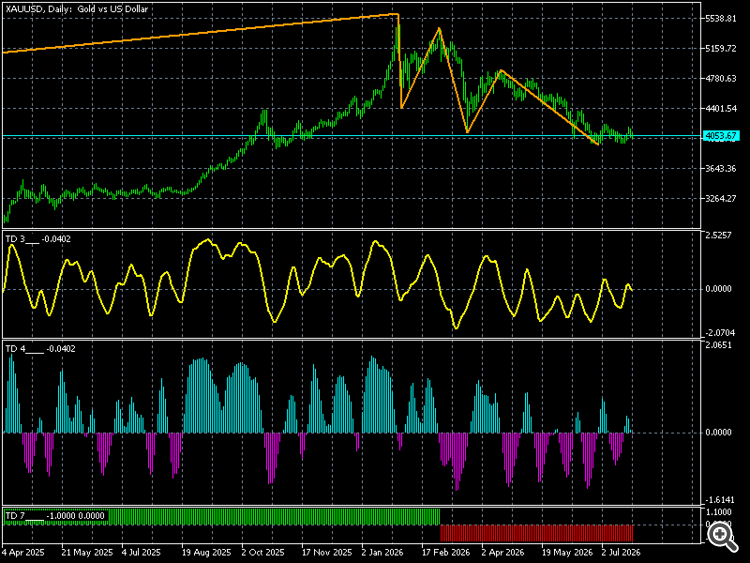Select the 2 Oct 2025 date label
This screenshot has height=563, width=750.
[x=263, y=552]
